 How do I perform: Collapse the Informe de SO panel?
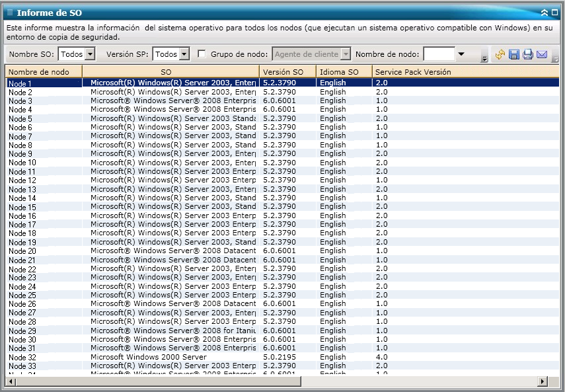(x=544, y=13)
